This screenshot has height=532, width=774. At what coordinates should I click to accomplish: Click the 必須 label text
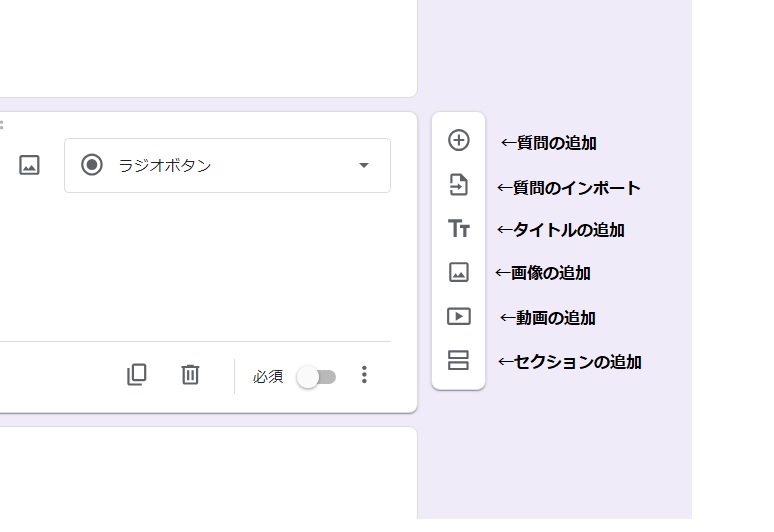pos(268,377)
